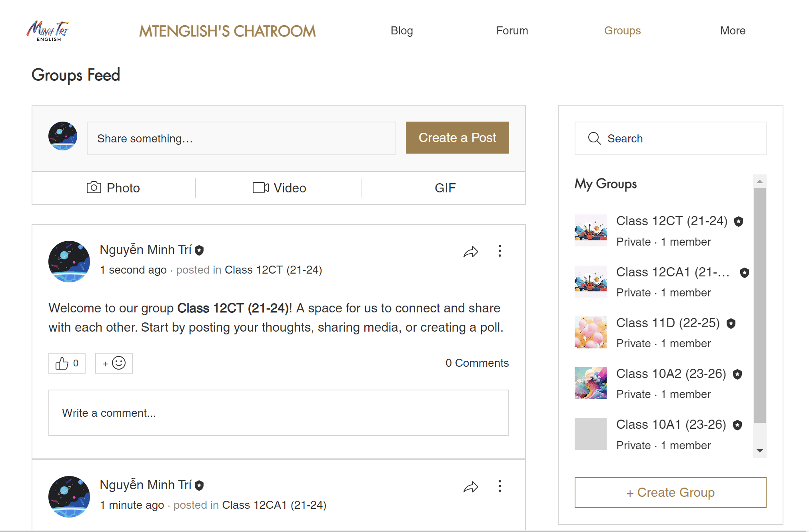The width and height of the screenshot is (809, 532).
Task: Share the Class 12CA1 post
Action: tap(471, 487)
